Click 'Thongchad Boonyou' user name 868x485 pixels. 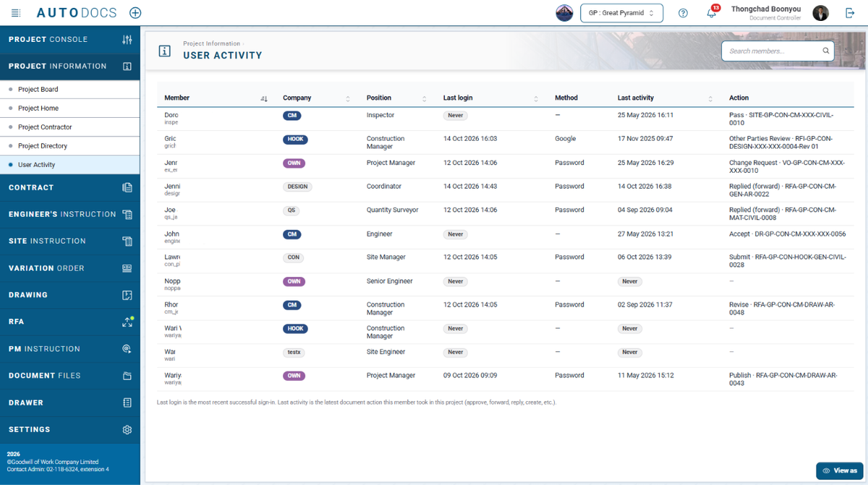(765, 9)
